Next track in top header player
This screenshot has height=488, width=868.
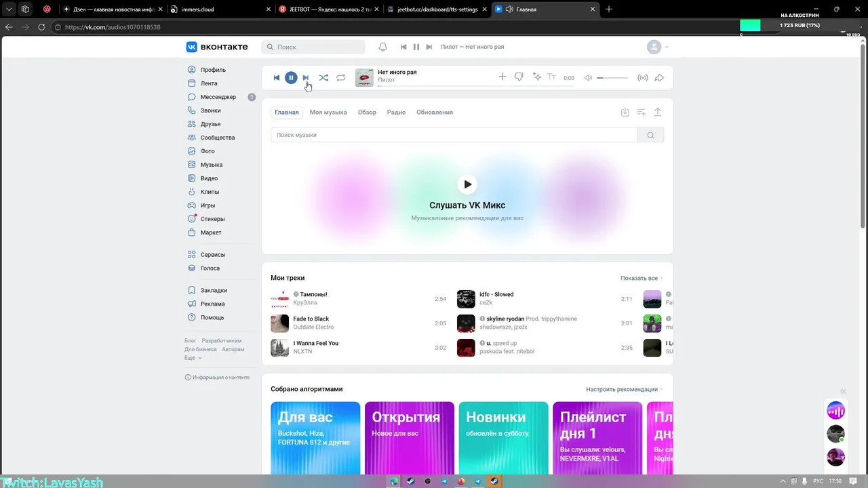[429, 47]
